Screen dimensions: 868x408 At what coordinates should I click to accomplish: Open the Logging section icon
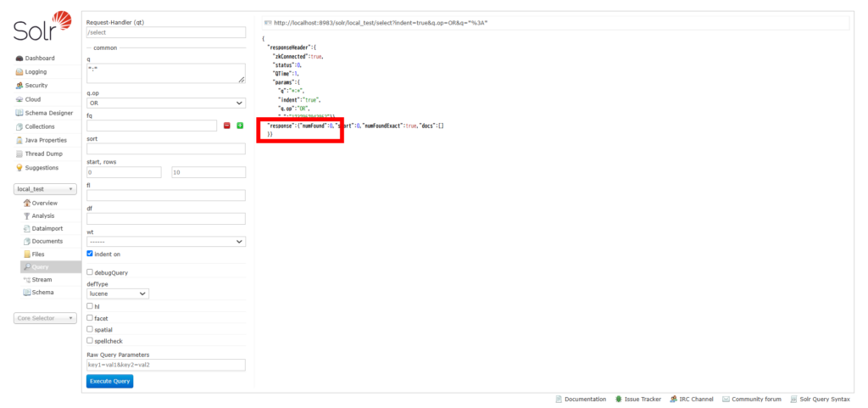click(19, 72)
